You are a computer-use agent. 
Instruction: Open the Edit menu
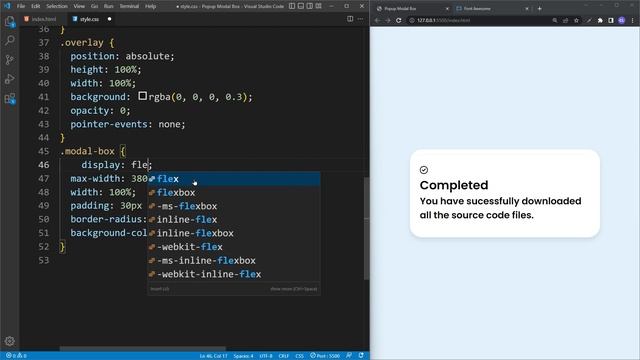(36, 6)
